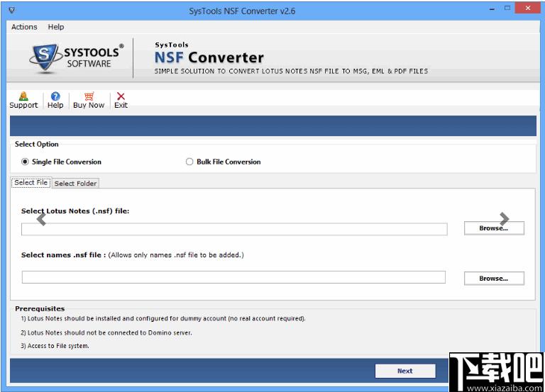Select Bulk File Conversion option
The width and height of the screenshot is (545, 392).
pos(223,162)
